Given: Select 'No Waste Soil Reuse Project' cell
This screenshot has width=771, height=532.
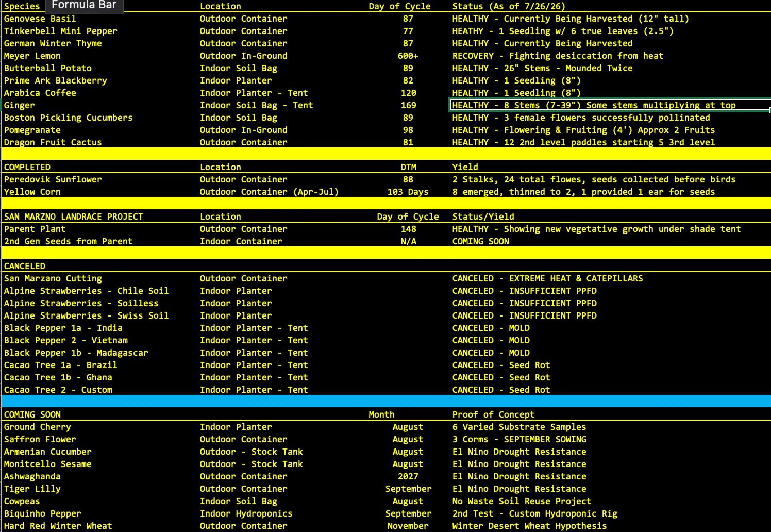Looking at the screenshot, I should (x=522, y=501).
